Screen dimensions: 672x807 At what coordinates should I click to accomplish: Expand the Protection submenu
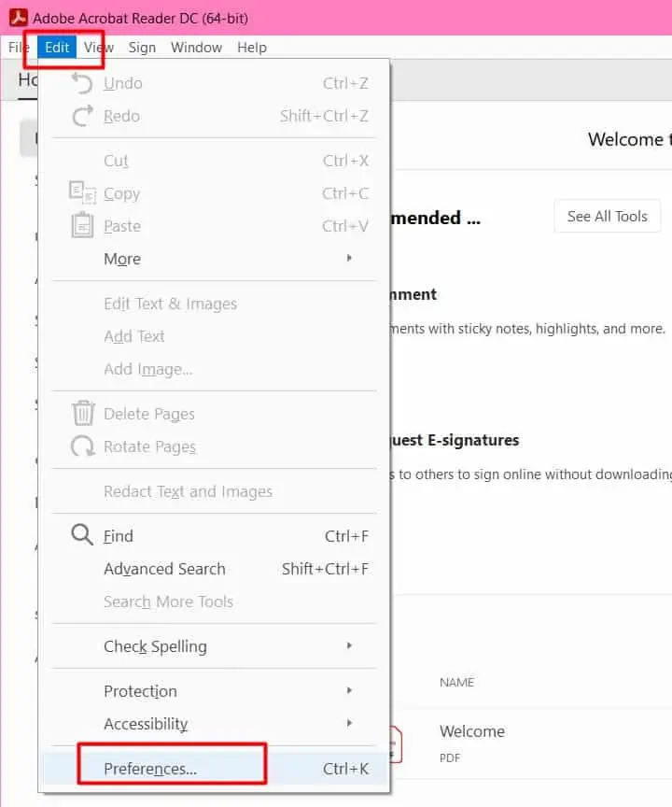coord(140,691)
